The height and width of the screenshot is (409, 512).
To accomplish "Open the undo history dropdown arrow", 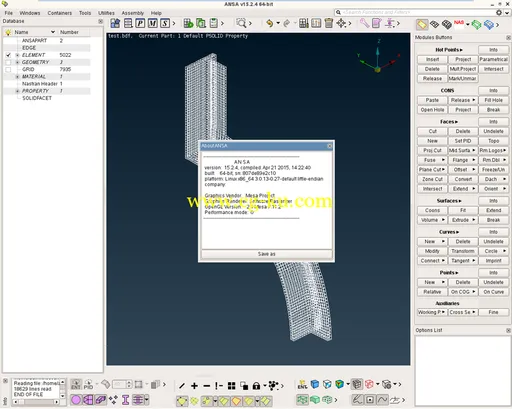I will pyautogui.click(x=278, y=23).
